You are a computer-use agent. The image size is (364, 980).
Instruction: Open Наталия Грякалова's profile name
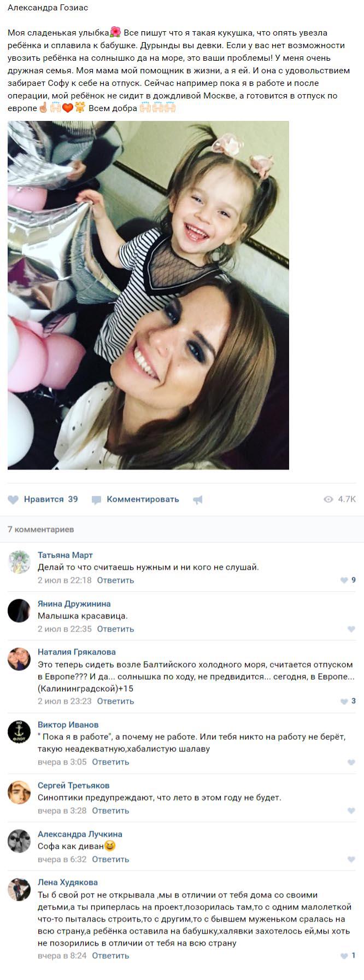tap(77, 652)
